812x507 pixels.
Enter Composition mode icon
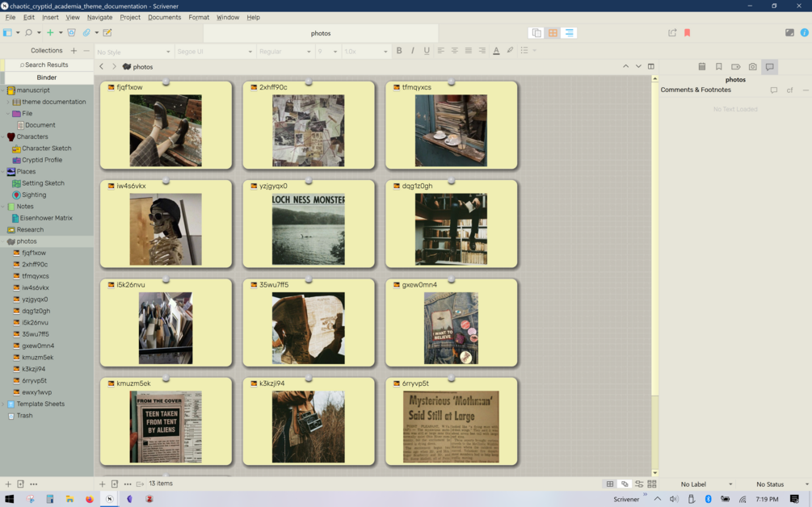tap(789, 32)
